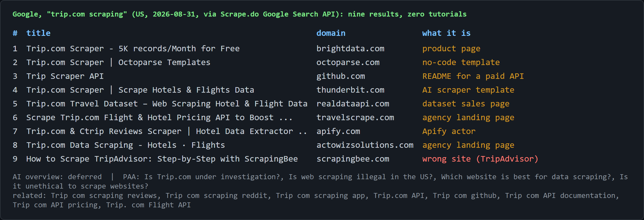Click 'agency landing page' in the actowizsolutions.com row
The height and width of the screenshot is (220, 644).
[x=468, y=145]
